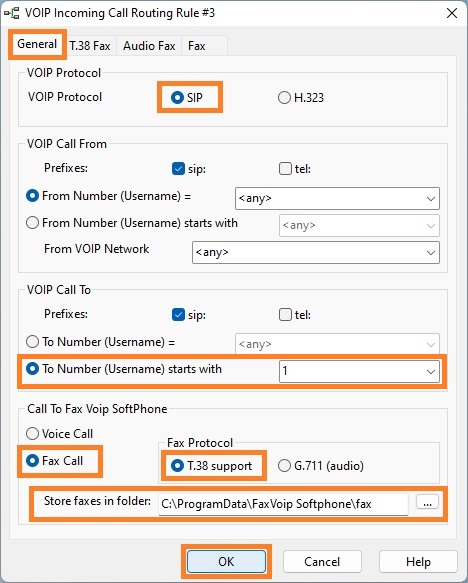The image size is (468, 583).
Task: Switch to the Audio Fax tab
Action: click(x=149, y=46)
